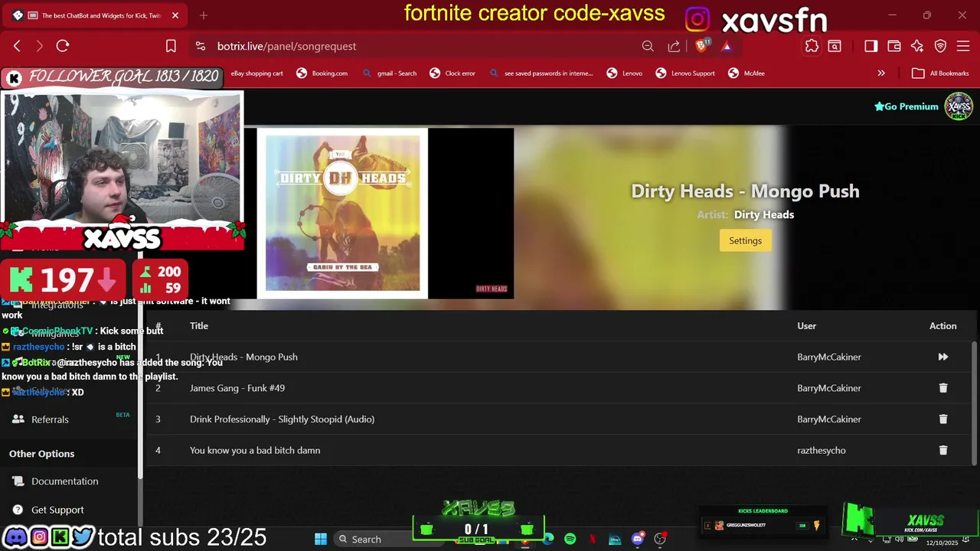Click the Brave Rewards triangle icon
The height and width of the screenshot is (551, 980).
point(726,46)
